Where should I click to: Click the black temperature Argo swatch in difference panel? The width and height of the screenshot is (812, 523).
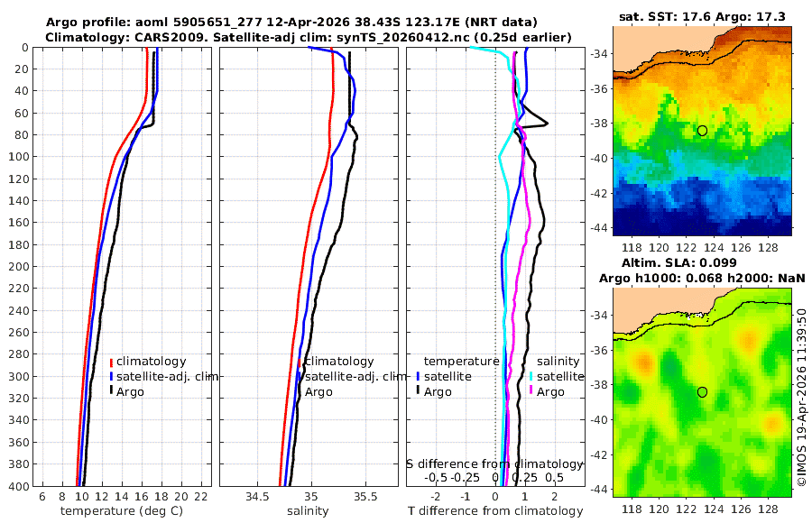coord(418,391)
